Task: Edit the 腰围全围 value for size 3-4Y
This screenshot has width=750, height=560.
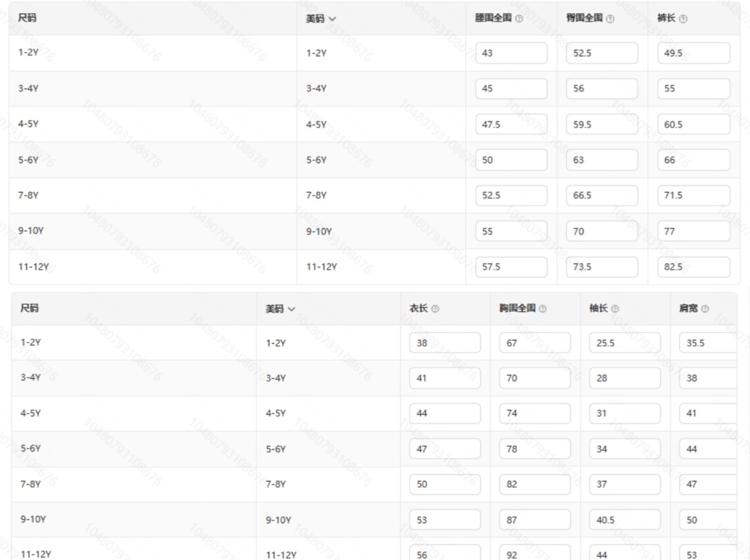Action: point(511,89)
